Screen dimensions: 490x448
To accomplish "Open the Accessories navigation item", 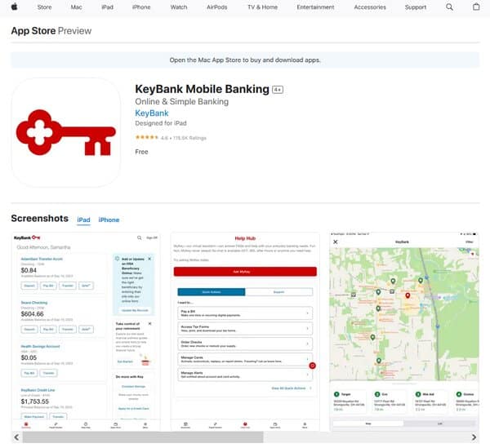I will [x=370, y=7].
